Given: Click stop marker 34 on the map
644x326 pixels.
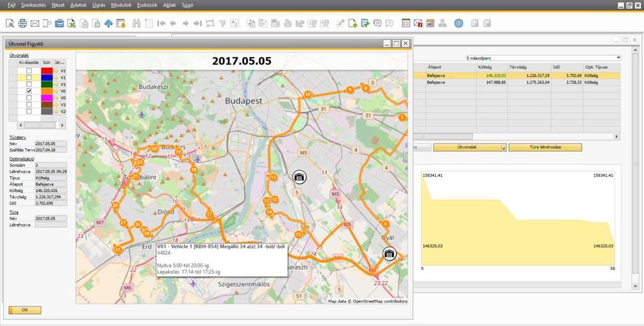Looking at the screenshot, I should coord(147,233).
